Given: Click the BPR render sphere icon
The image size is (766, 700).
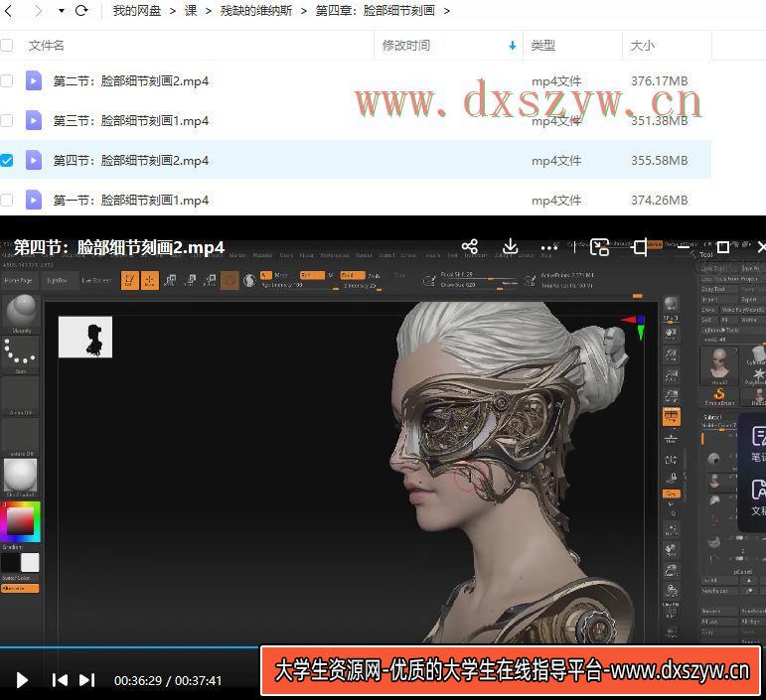Looking at the screenshot, I should click(672, 304).
